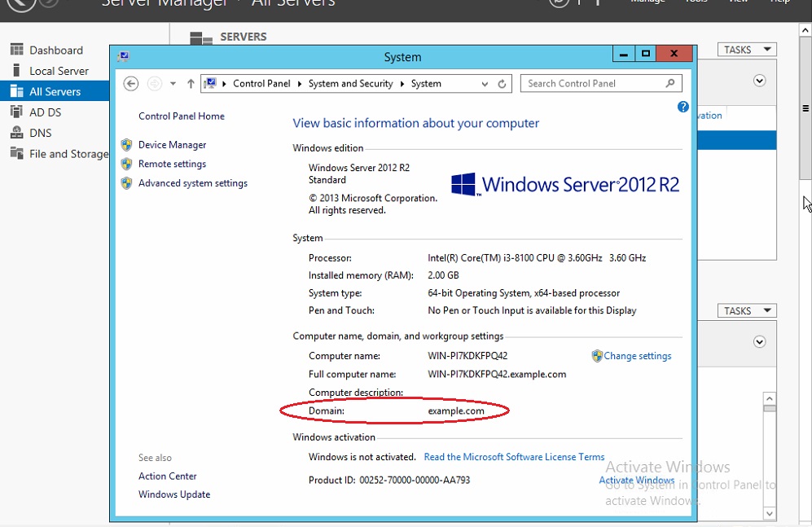Screen dimensions: 812x527
Task: Click installed memory value 2.00 GB
Action: (x=443, y=275)
